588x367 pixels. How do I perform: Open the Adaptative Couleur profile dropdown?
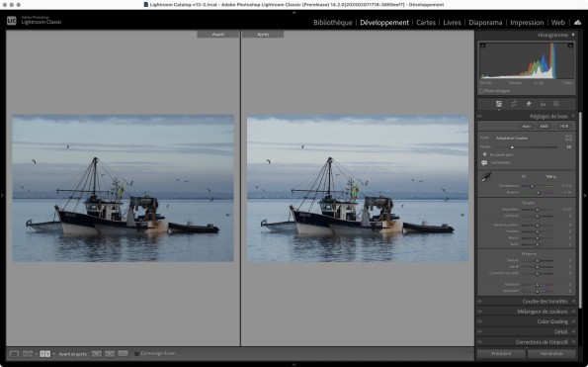(x=512, y=138)
